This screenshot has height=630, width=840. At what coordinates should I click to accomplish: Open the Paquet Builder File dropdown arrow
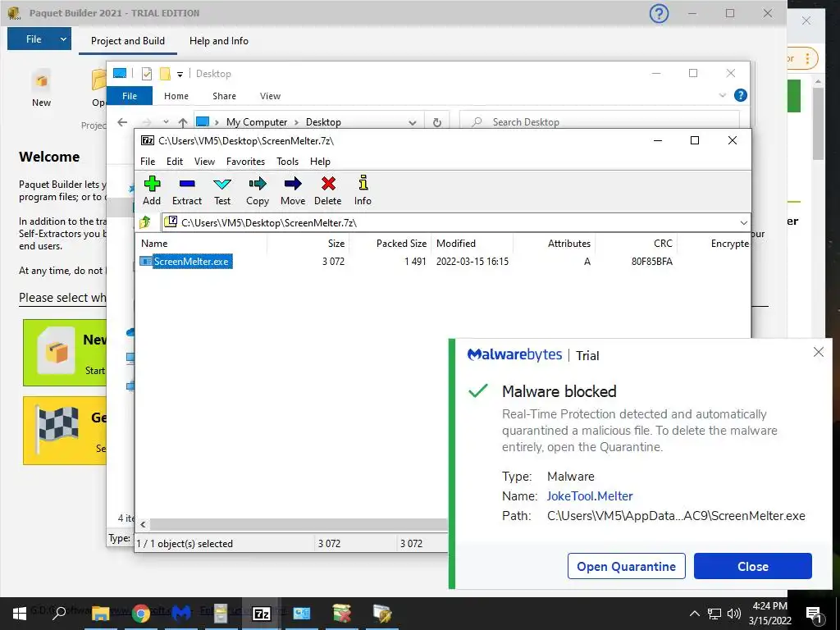(x=63, y=39)
